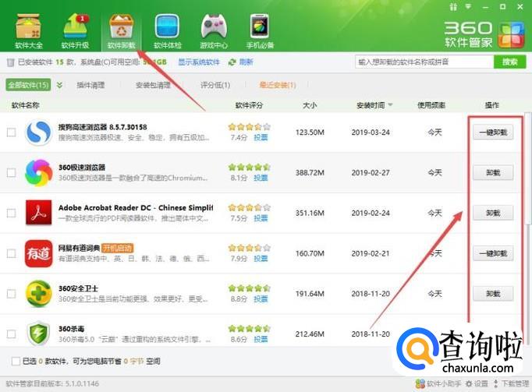532x392 pixels.
Task: Click the Adobe Acrobat Reader icon
Action: 39,213
